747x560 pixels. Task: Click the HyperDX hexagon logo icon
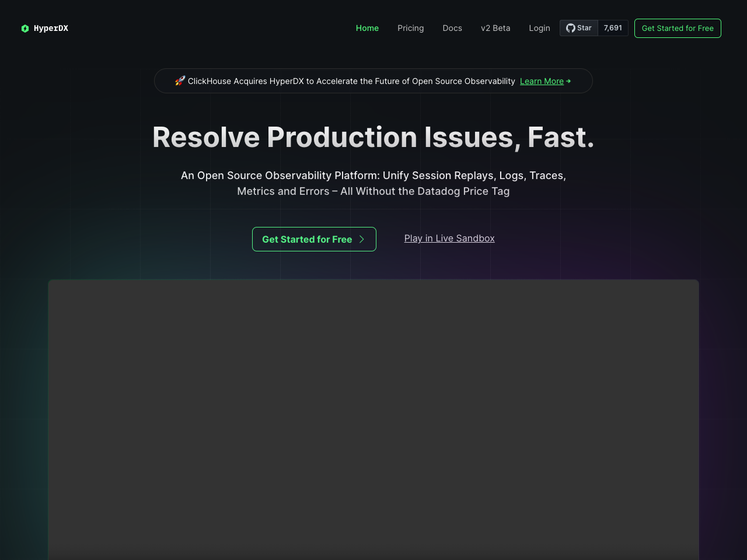(x=25, y=29)
